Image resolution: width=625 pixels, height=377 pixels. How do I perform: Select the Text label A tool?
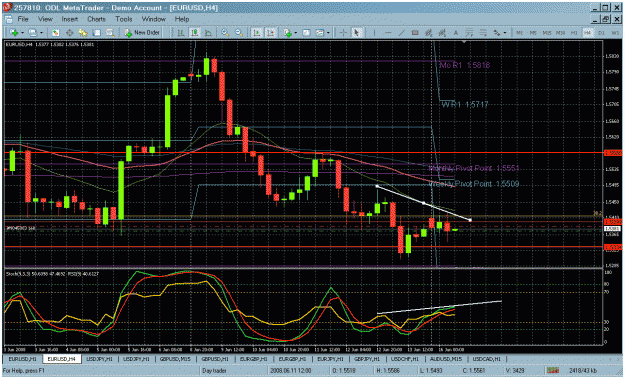tap(456, 33)
